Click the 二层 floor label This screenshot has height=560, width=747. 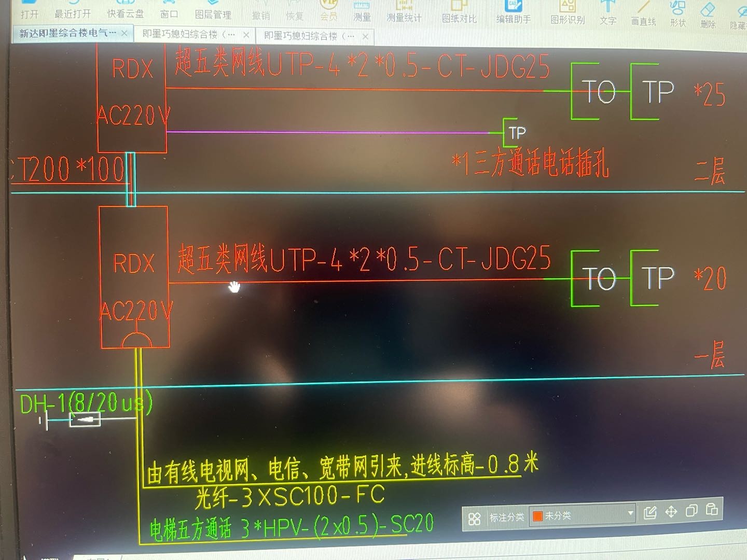click(x=710, y=171)
